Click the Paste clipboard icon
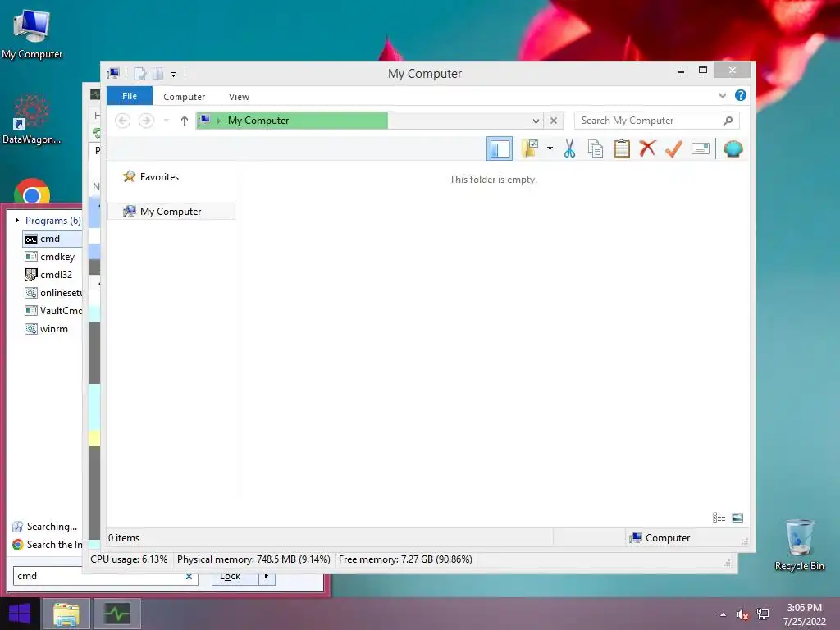This screenshot has height=630, width=840. click(622, 148)
